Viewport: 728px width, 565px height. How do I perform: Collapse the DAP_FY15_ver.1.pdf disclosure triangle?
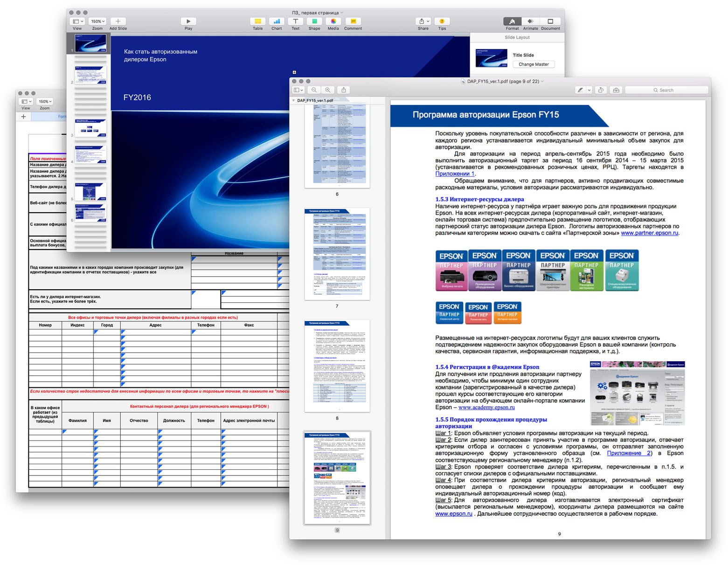[x=293, y=100]
